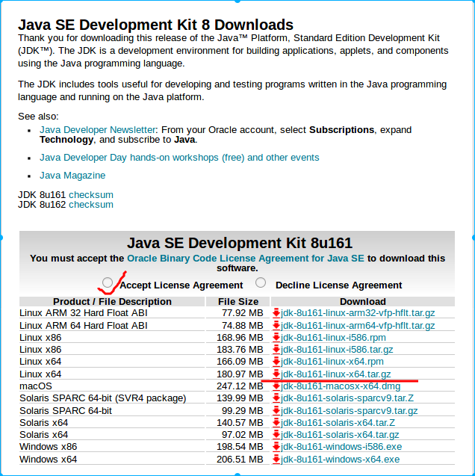The height and width of the screenshot is (476, 475).
Task: Click download arrow icon for linux-arm32-vfp-hflt.tar.gz
Action: (276, 313)
